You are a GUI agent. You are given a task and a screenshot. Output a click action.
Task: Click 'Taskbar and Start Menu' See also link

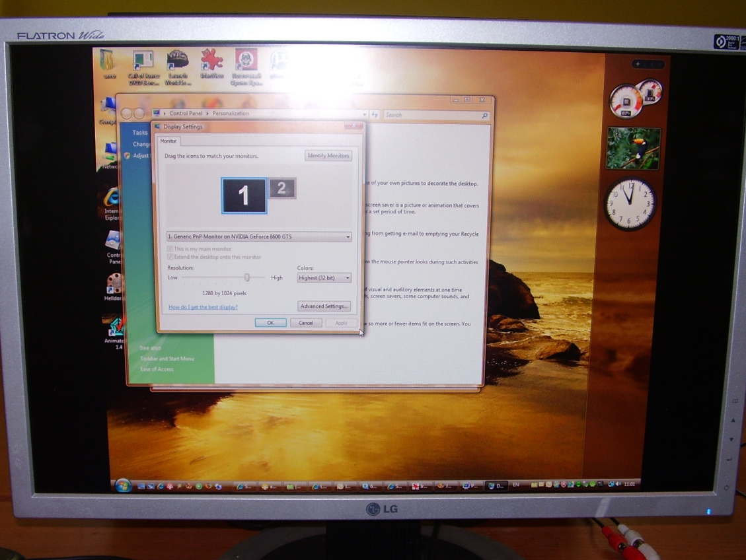coord(167,359)
